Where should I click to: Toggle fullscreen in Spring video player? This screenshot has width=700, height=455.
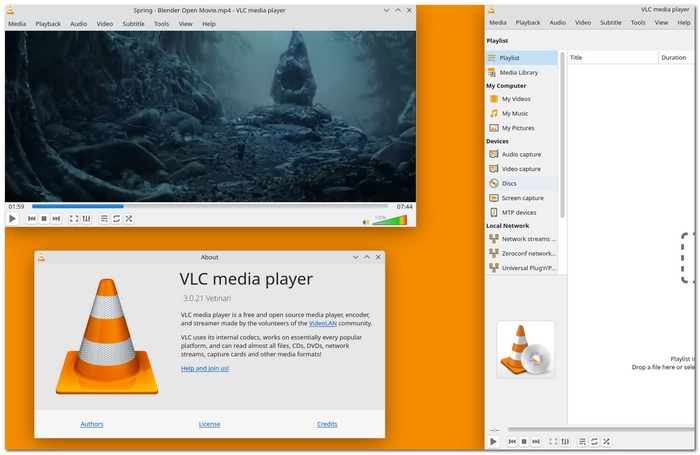74,219
